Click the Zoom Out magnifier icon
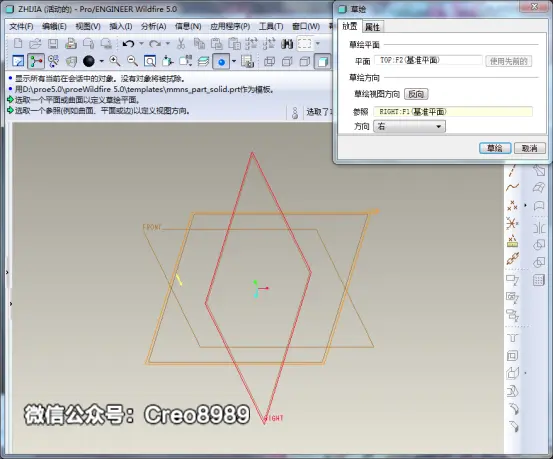The width and height of the screenshot is (554, 459). coord(132,61)
